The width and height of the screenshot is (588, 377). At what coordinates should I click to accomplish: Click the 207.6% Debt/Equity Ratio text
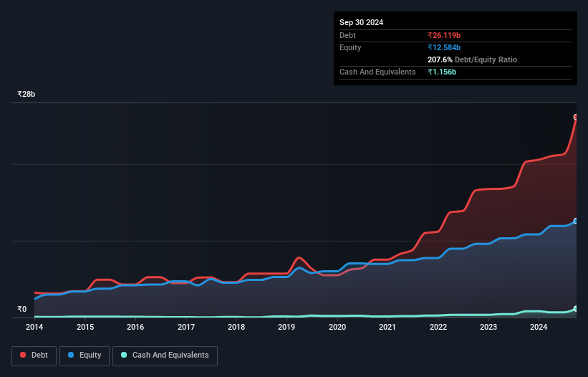coord(472,59)
